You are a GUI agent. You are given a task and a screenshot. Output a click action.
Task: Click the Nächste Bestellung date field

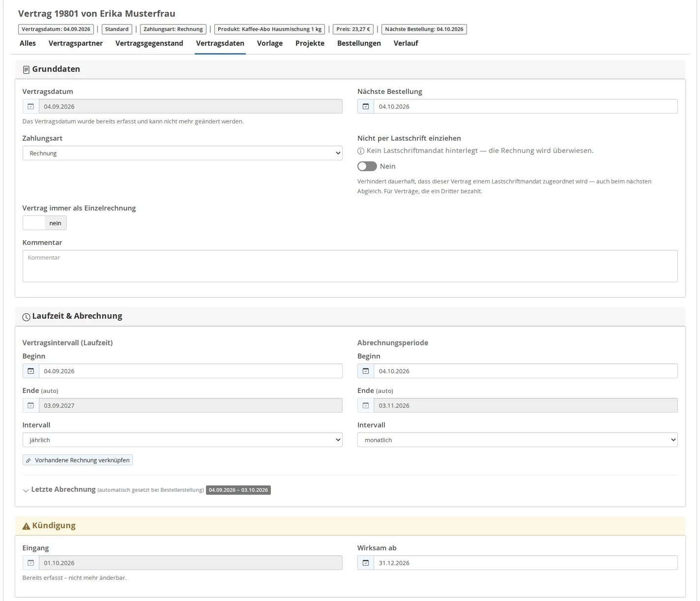pos(525,106)
